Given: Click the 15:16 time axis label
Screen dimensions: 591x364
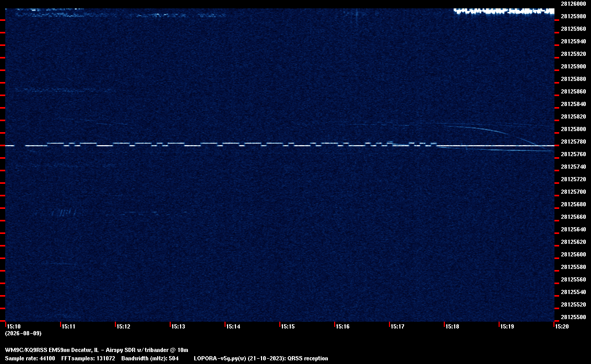Looking at the screenshot, I should (342, 326).
